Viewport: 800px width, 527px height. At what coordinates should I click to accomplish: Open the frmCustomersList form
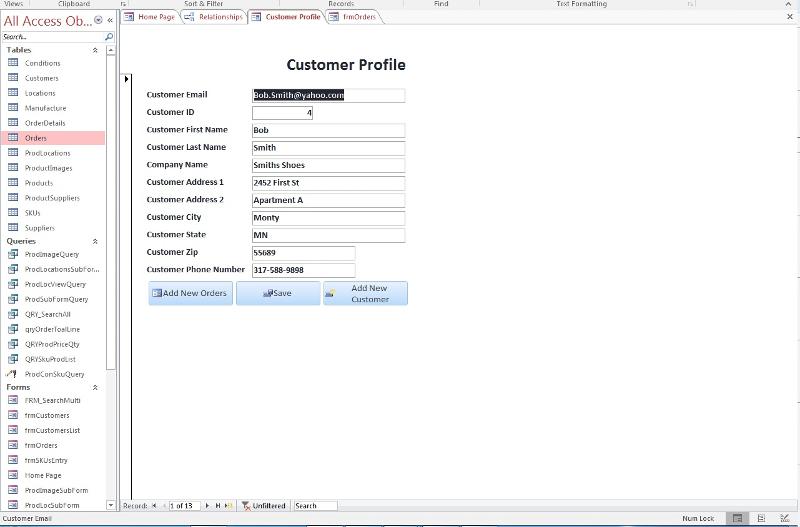[54, 430]
